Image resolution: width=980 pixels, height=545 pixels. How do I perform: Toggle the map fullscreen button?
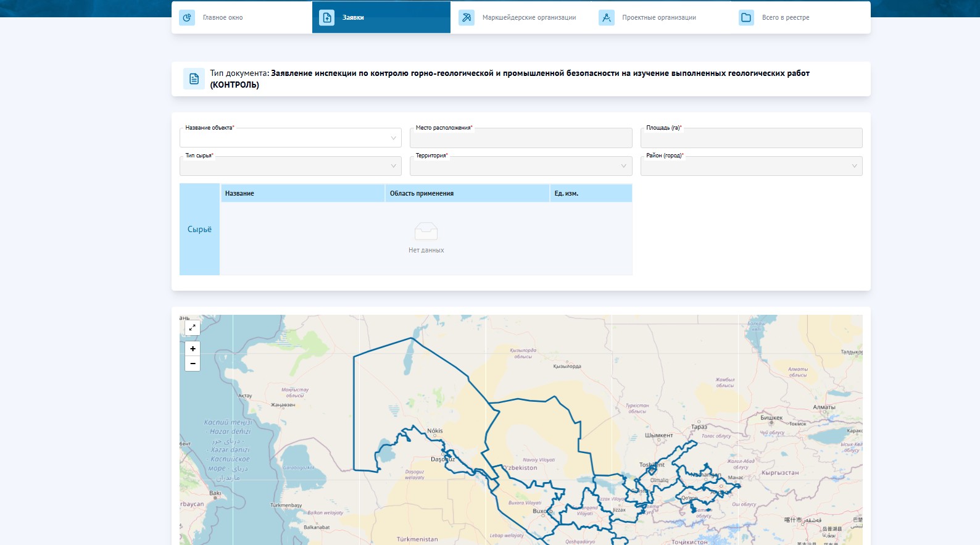tap(193, 328)
